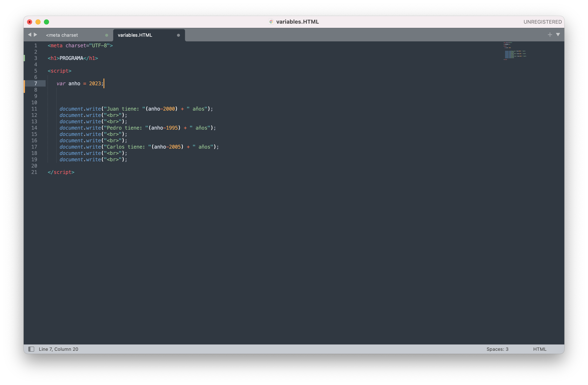Image resolution: width=588 pixels, height=385 pixels.
Task: Click the green fullscreen window button
Action: (x=46, y=22)
